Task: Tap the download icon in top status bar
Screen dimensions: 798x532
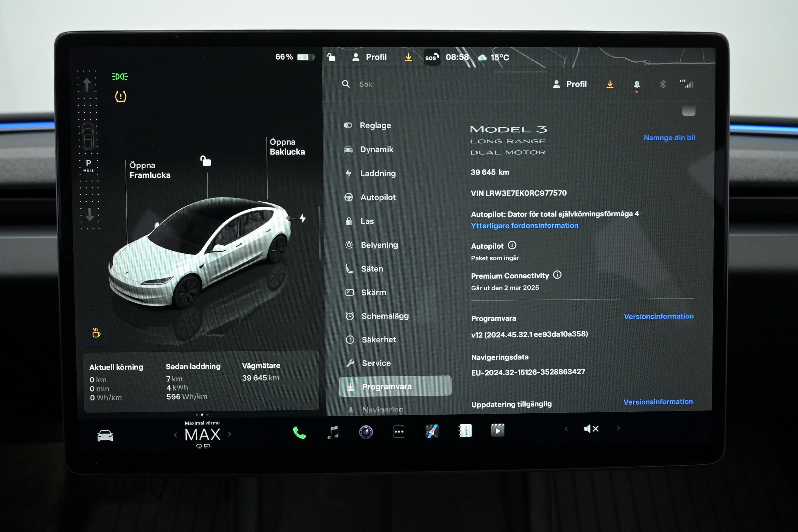Action: point(409,57)
